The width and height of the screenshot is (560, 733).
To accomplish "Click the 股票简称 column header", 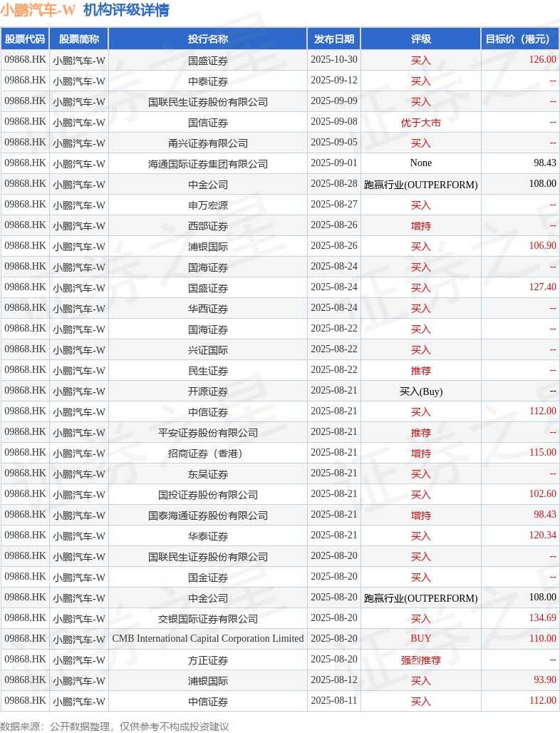I will click(x=79, y=39).
